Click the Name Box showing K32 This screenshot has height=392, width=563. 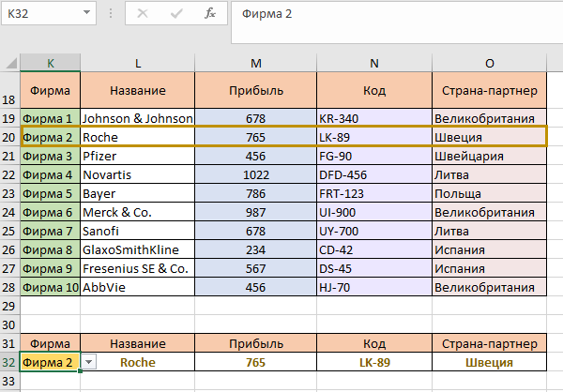pos(49,13)
